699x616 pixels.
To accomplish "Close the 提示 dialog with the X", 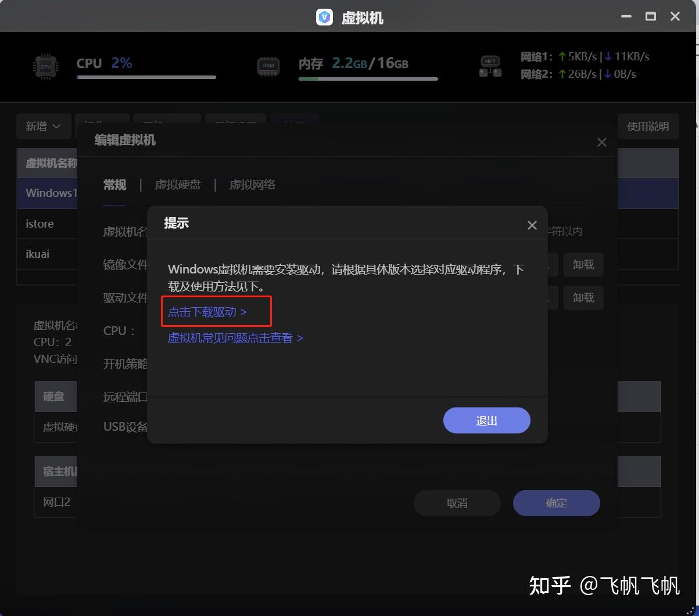I will [532, 225].
